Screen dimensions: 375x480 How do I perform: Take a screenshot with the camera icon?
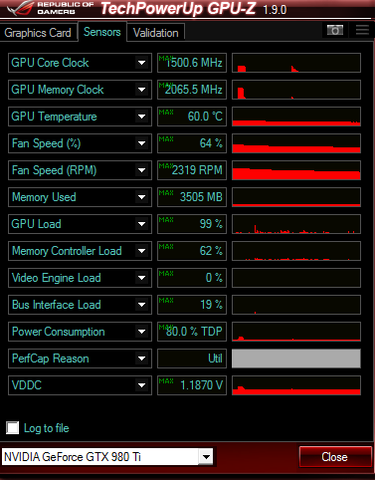(335, 30)
